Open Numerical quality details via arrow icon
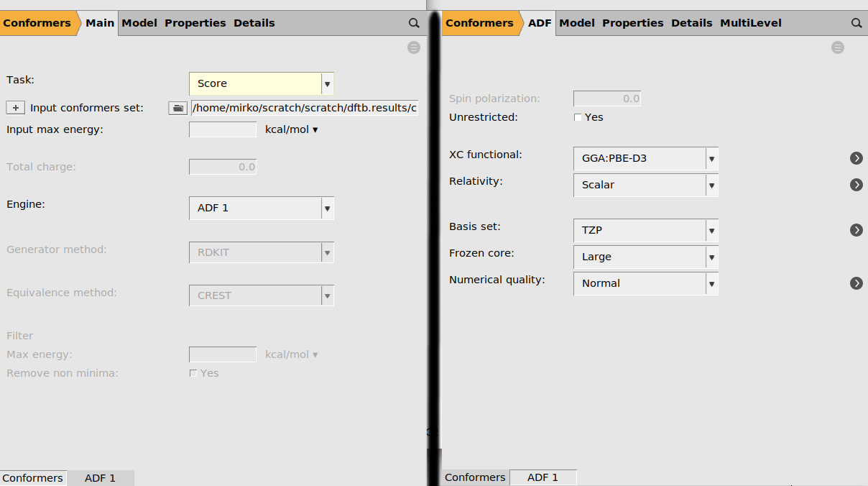The width and height of the screenshot is (868, 486). pos(856,283)
